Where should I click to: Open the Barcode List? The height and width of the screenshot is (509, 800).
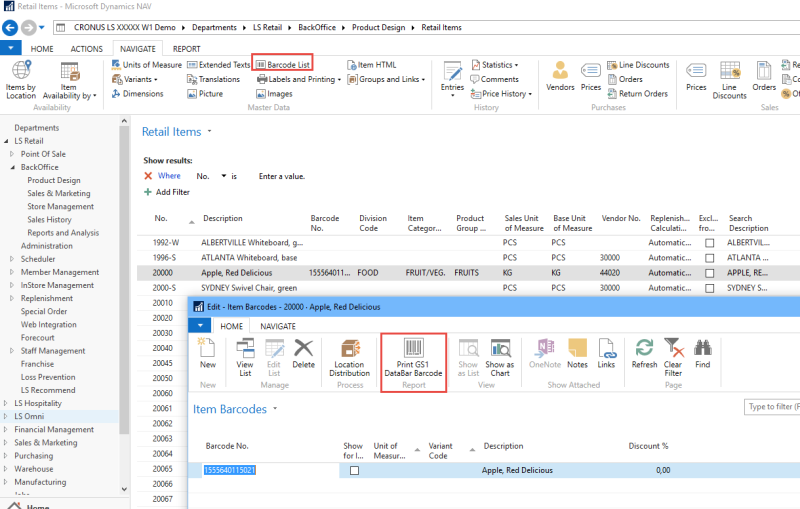(x=283, y=65)
